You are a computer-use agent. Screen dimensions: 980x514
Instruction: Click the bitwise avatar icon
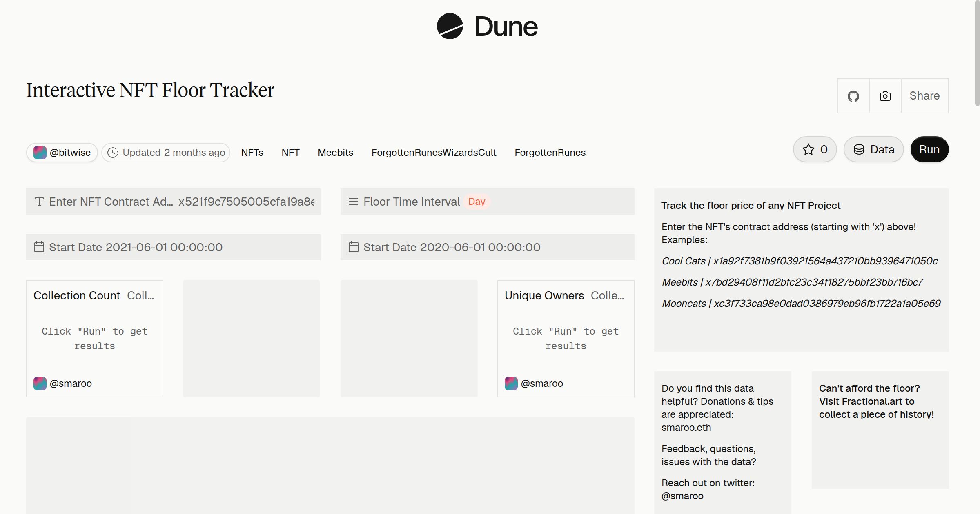40,153
